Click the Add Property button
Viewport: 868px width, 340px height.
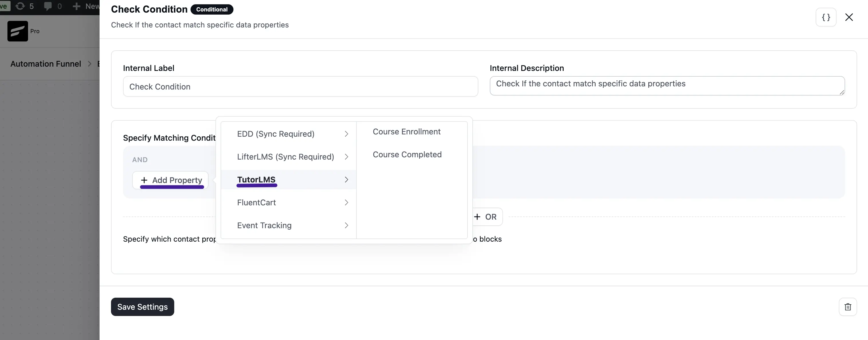[171, 180]
